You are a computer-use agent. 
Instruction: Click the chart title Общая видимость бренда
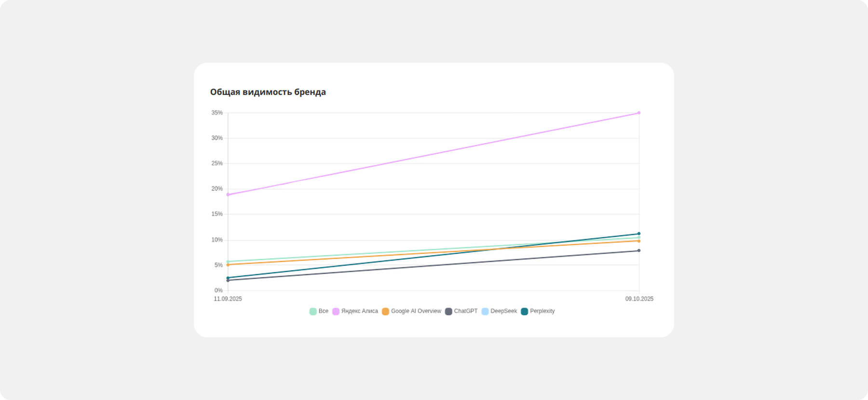268,92
